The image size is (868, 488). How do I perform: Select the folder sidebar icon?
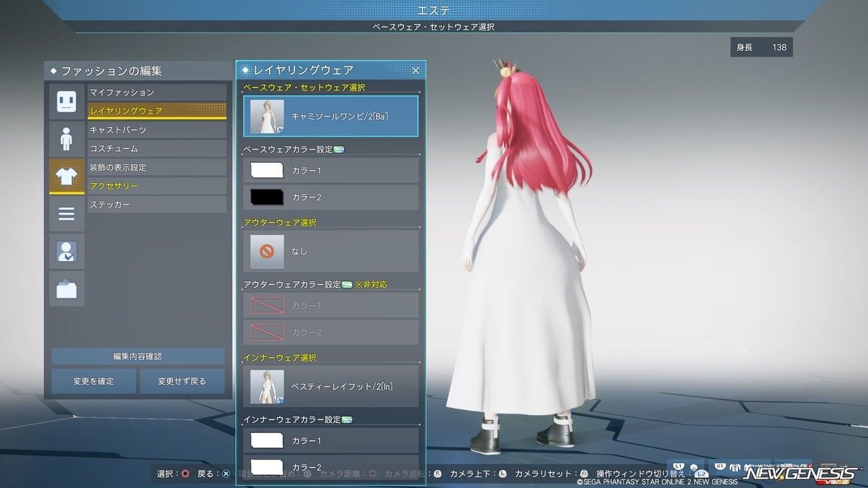click(67, 289)
